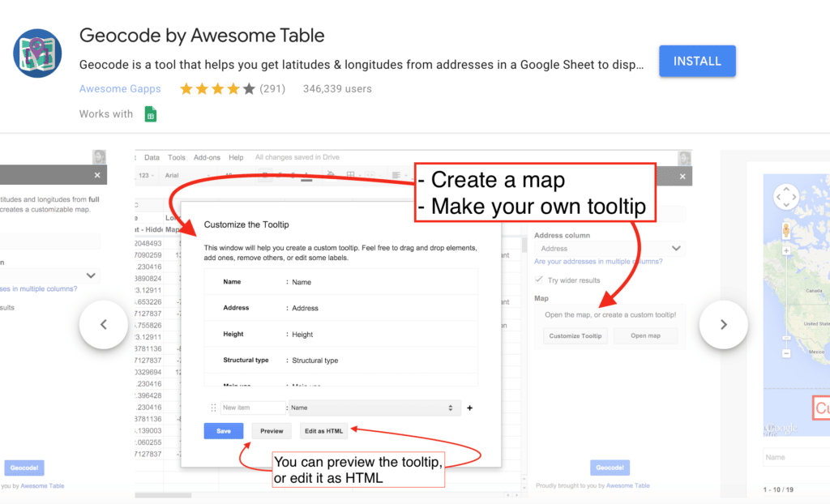The width and height of the screenshot is (830, 504).
Task: Open the Add-ons menu
Action: (x=207, y=157)
